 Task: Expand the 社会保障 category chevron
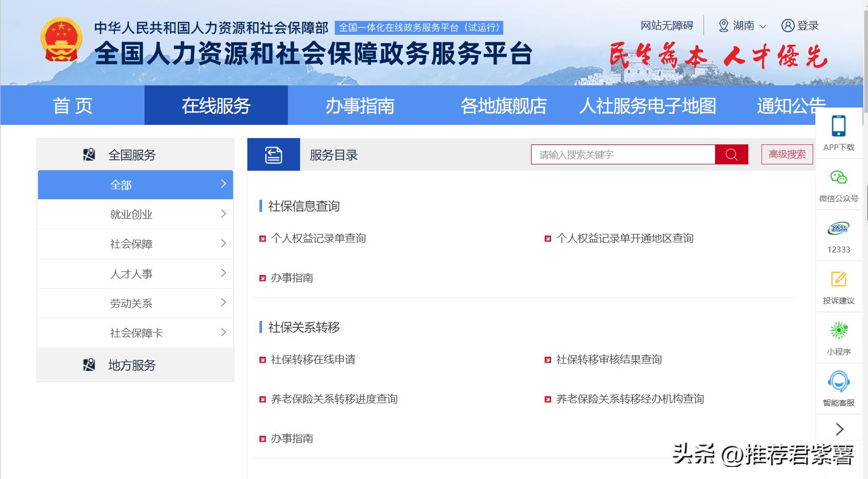pyautogui.click(x=224, y=243)
